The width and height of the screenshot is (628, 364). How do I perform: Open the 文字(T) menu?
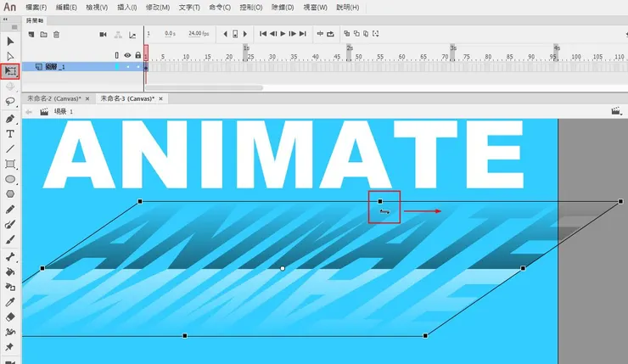click(189, 7)
